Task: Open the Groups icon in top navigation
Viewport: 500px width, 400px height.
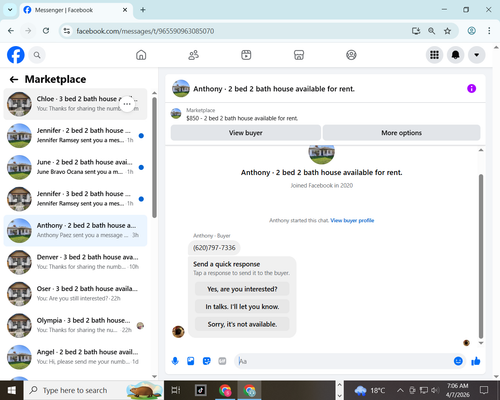Action: pos(351,55)
